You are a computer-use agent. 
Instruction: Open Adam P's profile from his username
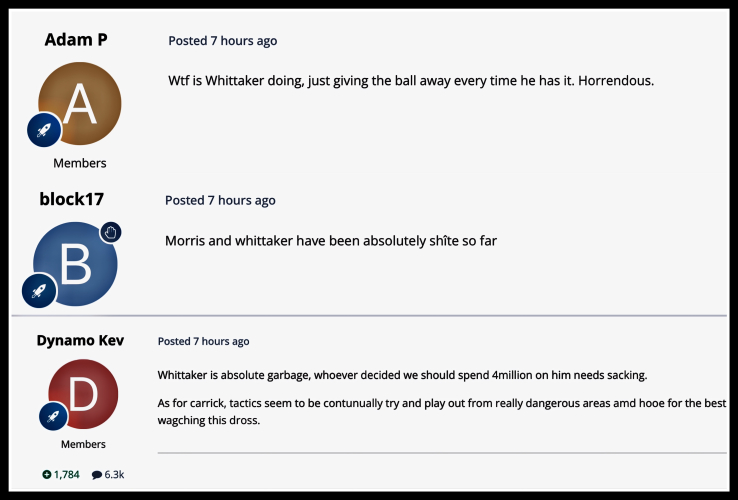click(x=77, y=40)
